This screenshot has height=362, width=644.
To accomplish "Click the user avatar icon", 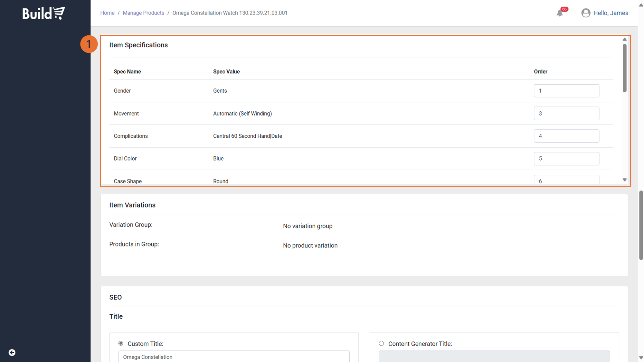I will point(585,13).
